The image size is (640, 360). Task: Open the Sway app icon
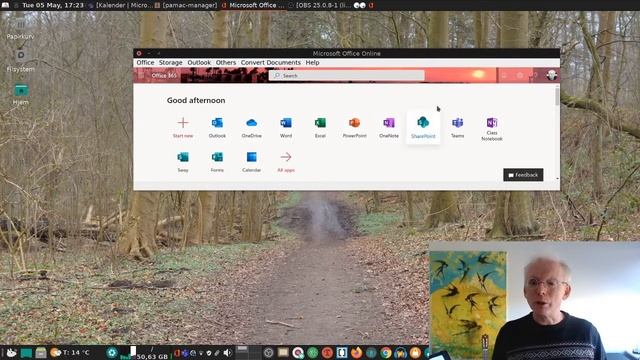(x=183, y=157)
